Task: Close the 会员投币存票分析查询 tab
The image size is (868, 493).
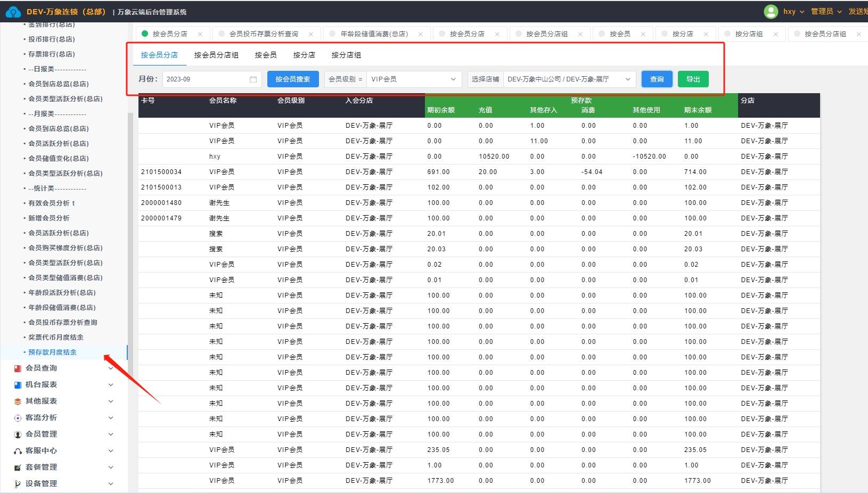Action: pyautogui.click(x=311, y=34)
